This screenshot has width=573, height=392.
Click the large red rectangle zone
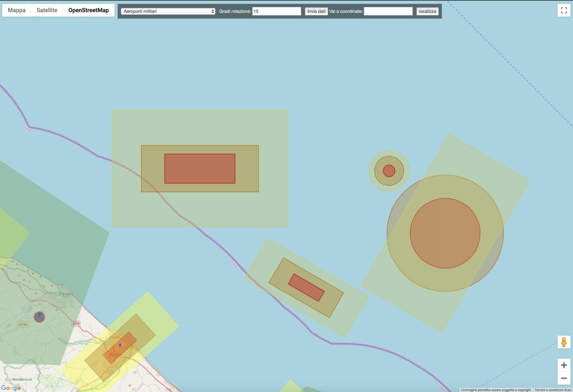click(x=200, y=169)
